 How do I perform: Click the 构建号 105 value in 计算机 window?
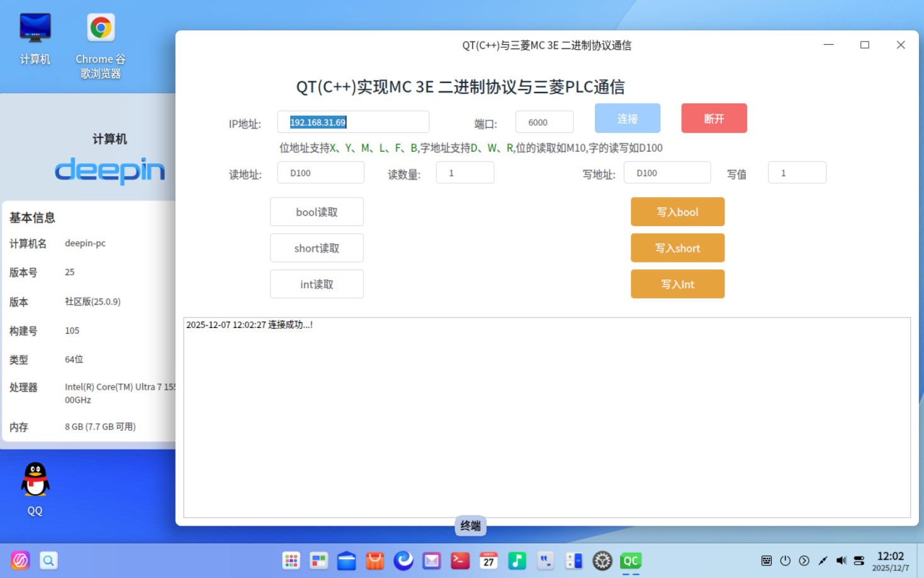click(72, 331)
